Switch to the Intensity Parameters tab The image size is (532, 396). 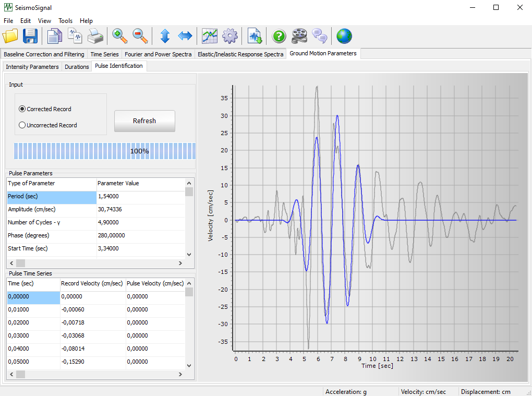coord(32,67)
